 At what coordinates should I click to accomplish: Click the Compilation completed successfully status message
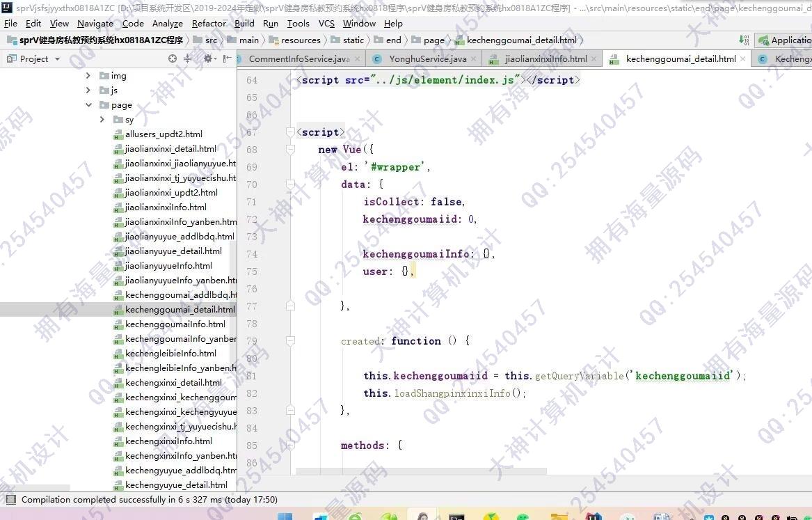149,500
